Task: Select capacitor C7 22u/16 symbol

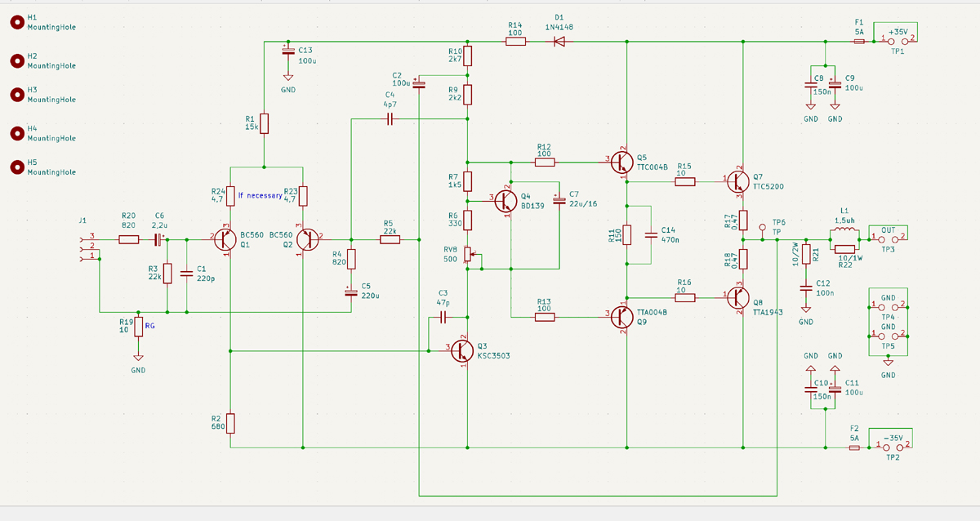Action: click(x=559, y=201)
